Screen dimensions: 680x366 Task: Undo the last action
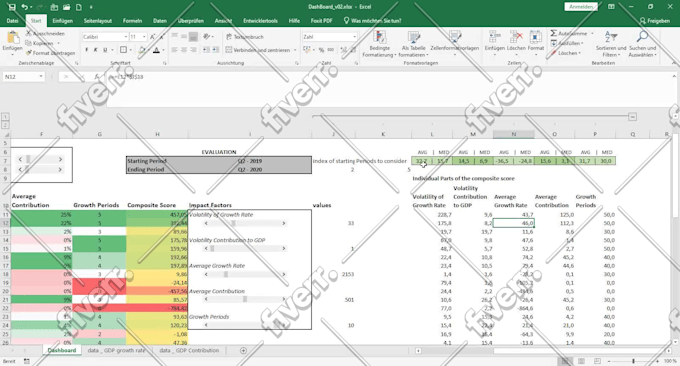click(x=25, y=7)
